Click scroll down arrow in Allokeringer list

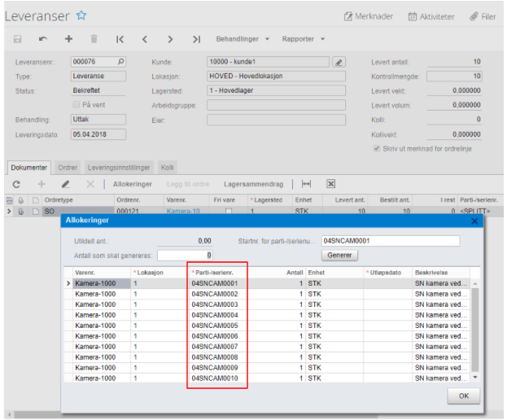point(475,378)
